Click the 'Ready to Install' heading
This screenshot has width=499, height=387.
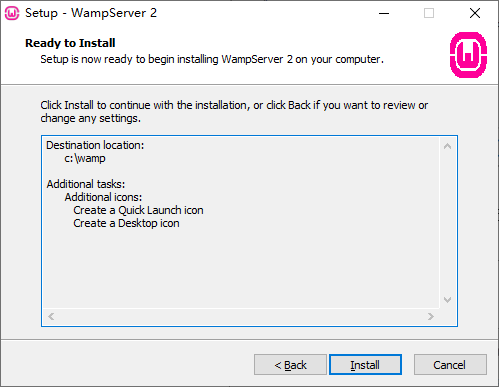pyautogui.click(x=70, y=43)
